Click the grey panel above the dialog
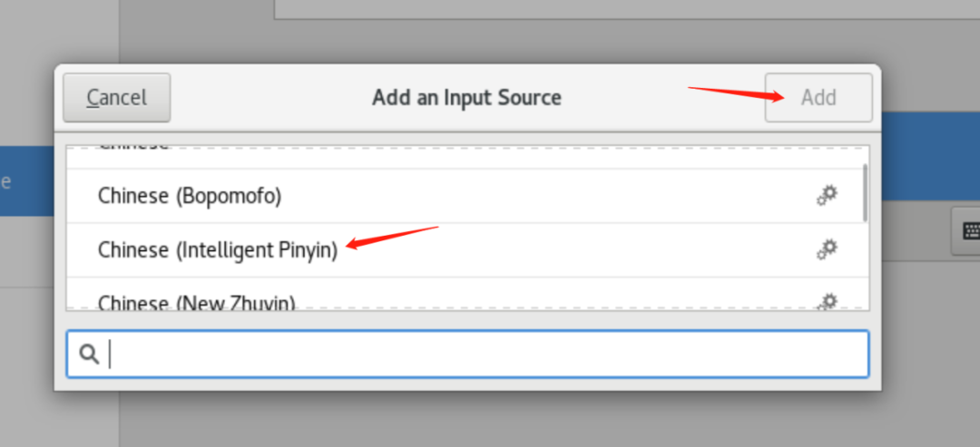This screenshot has height=447, width=980. coord(627,9)
